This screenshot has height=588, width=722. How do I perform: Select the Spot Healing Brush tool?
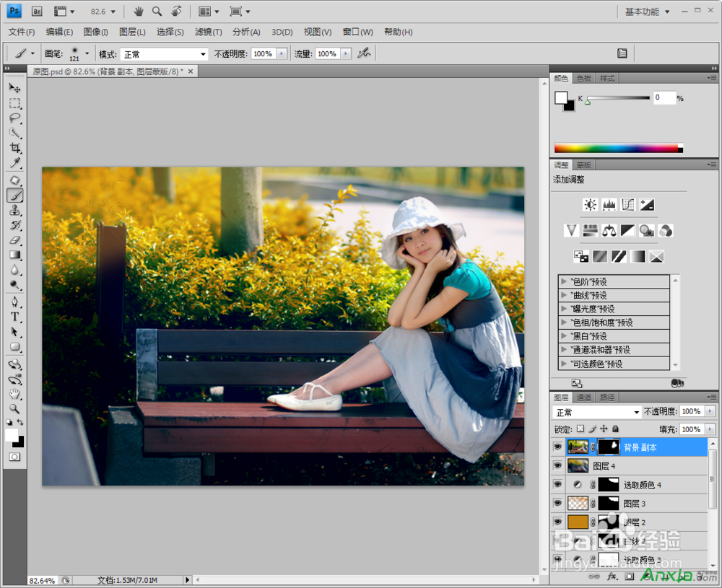click(14, 180)
